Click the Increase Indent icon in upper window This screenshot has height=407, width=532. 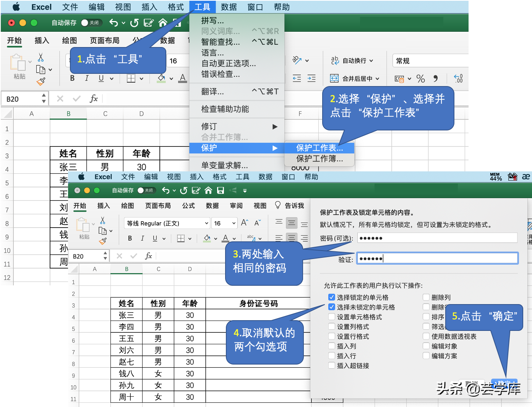point(311,78)
